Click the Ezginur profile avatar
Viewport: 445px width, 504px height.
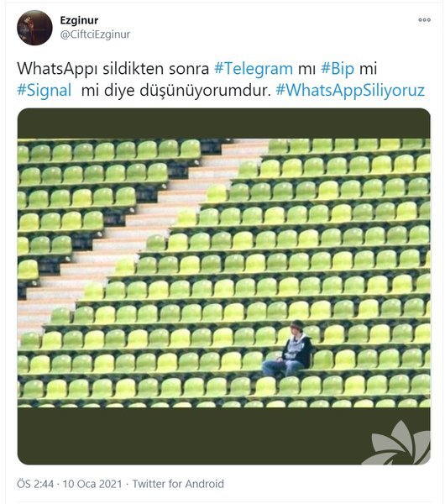(x=34, y=28)
